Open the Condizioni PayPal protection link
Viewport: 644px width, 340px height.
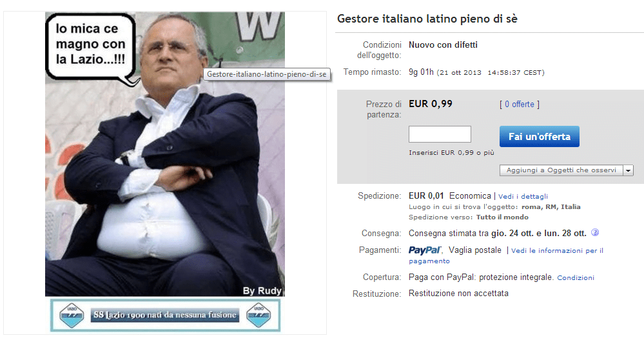click(576, 278)
